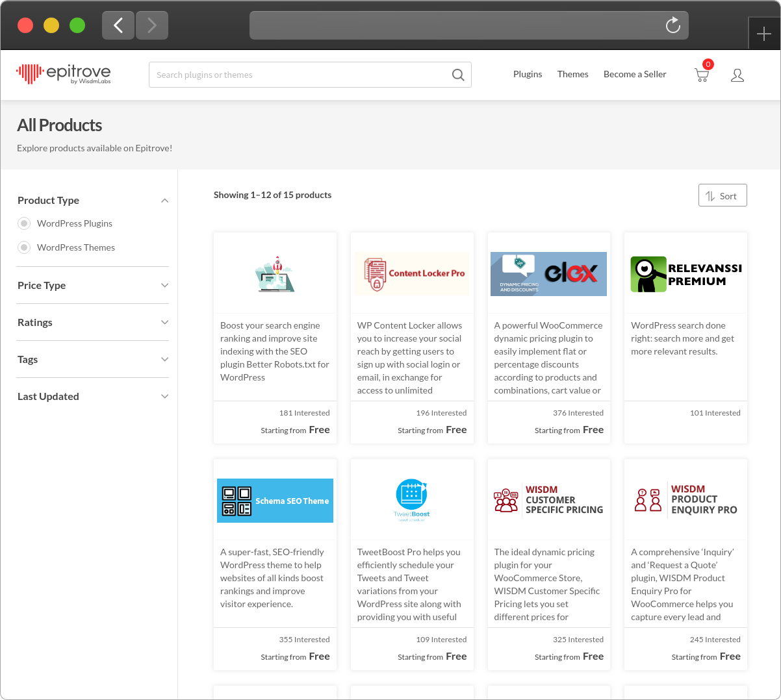Click the search magnifier icon

[458, 75]
